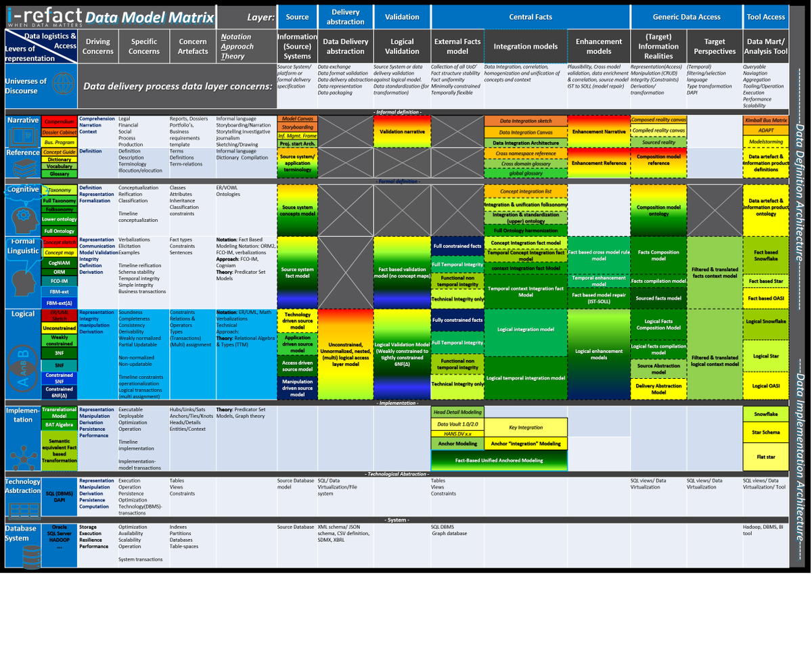Enable the FCO-IM notation entry
This screenshot has height=648, width=812.
(58, 280)
